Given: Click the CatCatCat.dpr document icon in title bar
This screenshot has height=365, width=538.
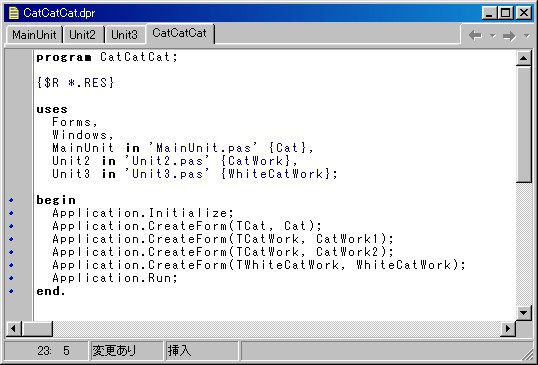Looking at the screenshot, I should pos(14,13).
